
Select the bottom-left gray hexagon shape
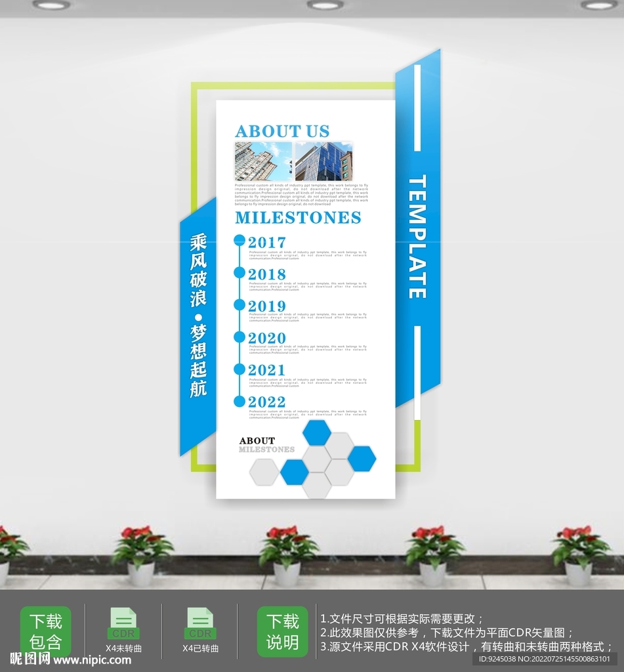tap(264, 471)
